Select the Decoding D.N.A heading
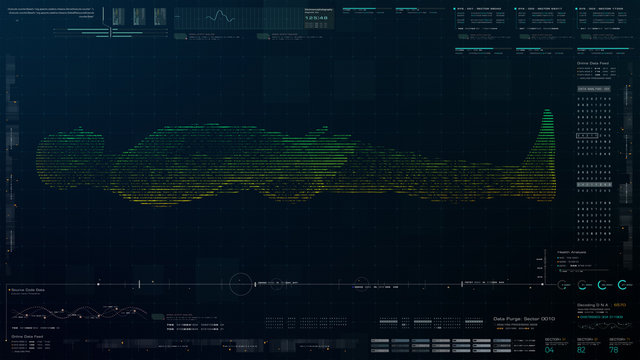This screenshot has height=360, width=640. click(x=593, y=305)
